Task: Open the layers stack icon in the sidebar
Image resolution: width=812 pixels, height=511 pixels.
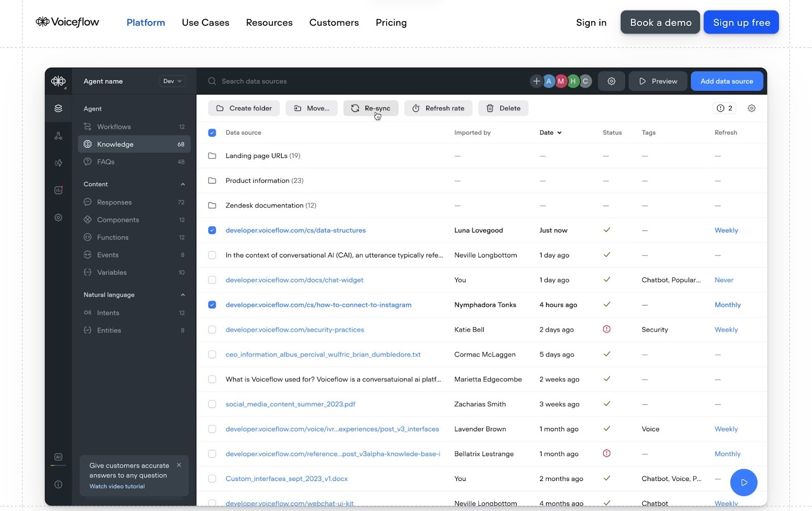Action: (58, 108)
